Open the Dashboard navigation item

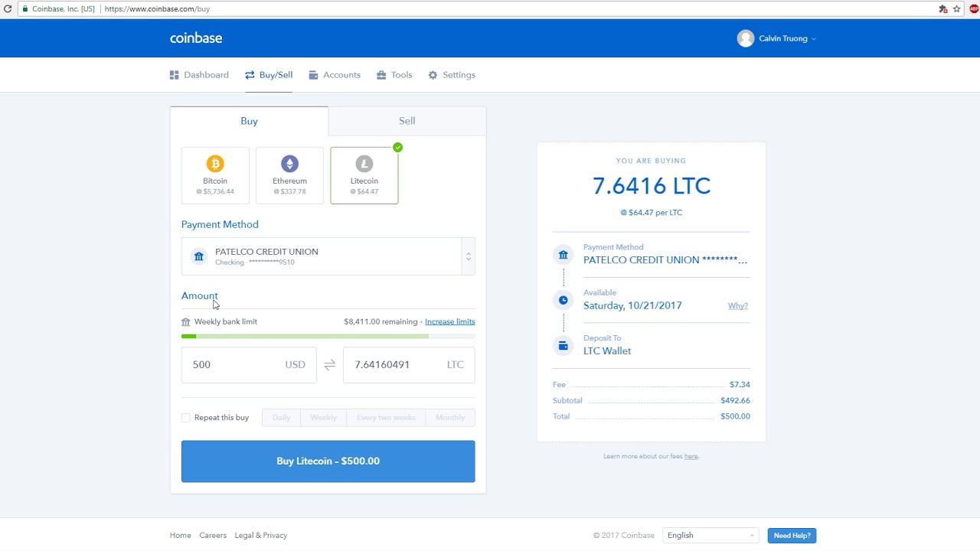point(199,75)
